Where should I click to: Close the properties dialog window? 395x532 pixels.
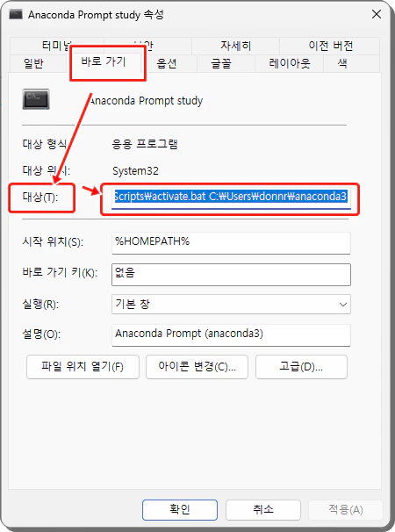tap(377, 14)
